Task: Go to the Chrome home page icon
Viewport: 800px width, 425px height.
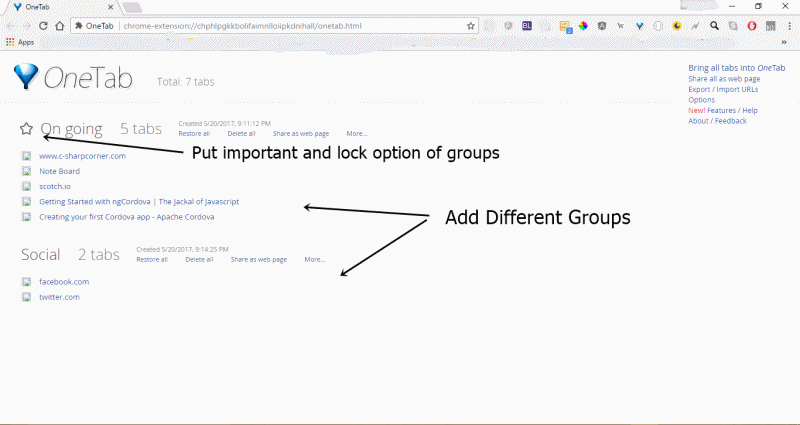Action: point(60,26)
